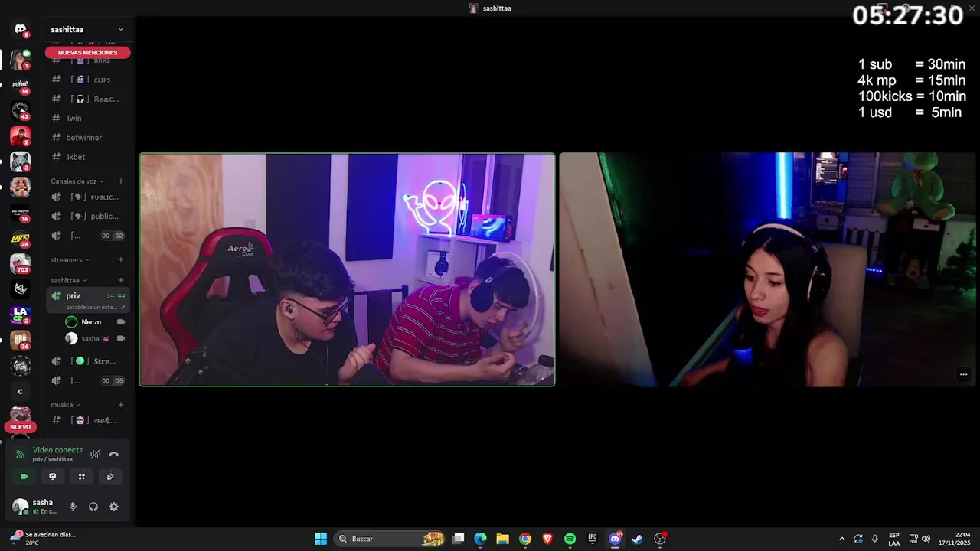Screen dimensions: 980x551
Task: Open the 1win channel
Action: coord(87,118)
